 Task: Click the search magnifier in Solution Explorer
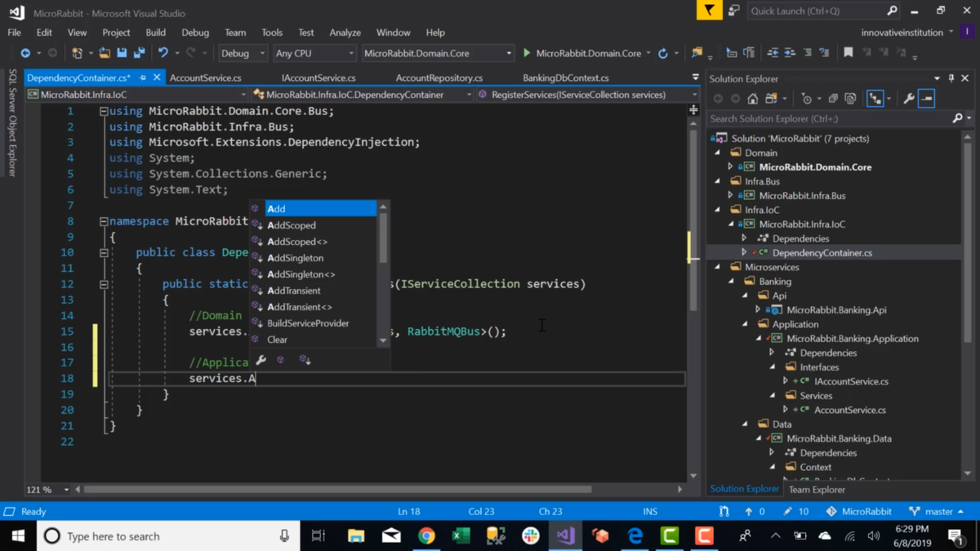tap(958, 119)
